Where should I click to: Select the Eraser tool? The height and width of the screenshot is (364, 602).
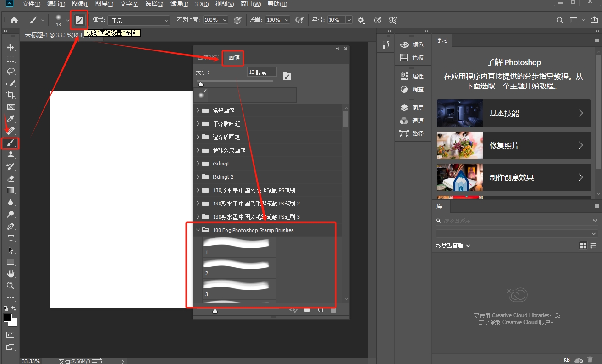[11, 178]
